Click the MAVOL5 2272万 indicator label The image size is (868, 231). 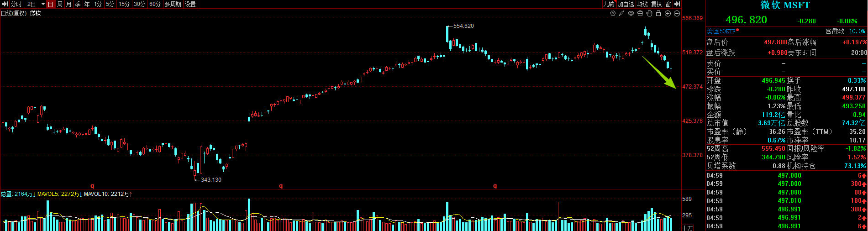pos(60,194)
